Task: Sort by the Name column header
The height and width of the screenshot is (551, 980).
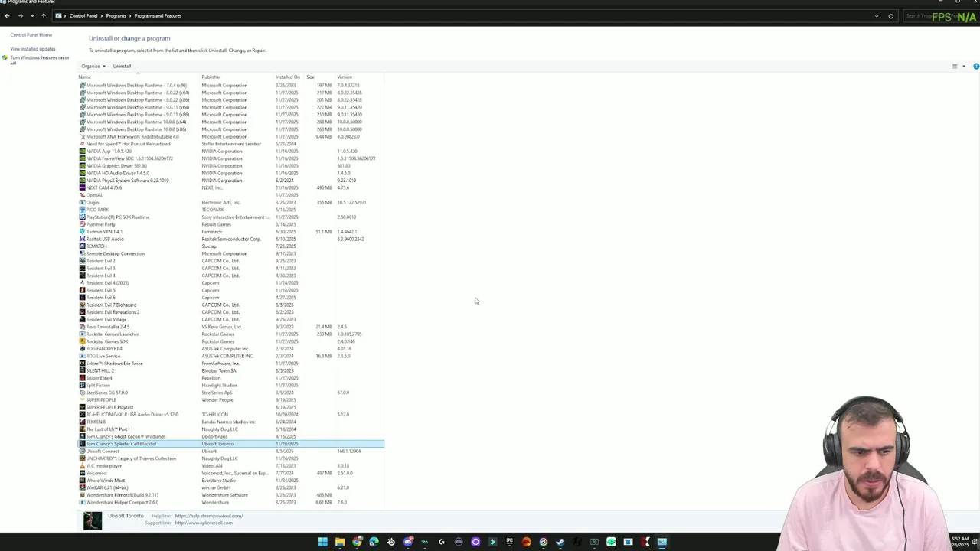Action: [x=85, y=77]
